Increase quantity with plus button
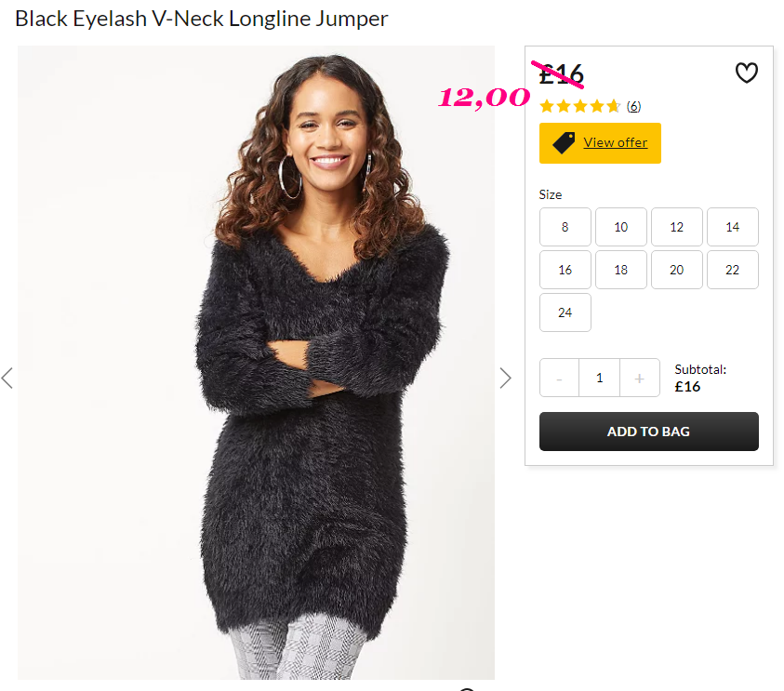 click(640, 378)
